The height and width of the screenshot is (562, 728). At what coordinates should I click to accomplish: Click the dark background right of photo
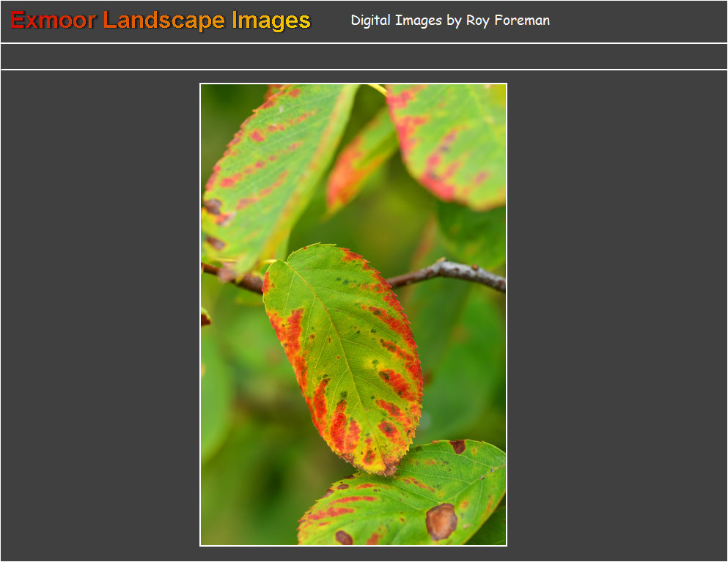(x=616, y=315)
